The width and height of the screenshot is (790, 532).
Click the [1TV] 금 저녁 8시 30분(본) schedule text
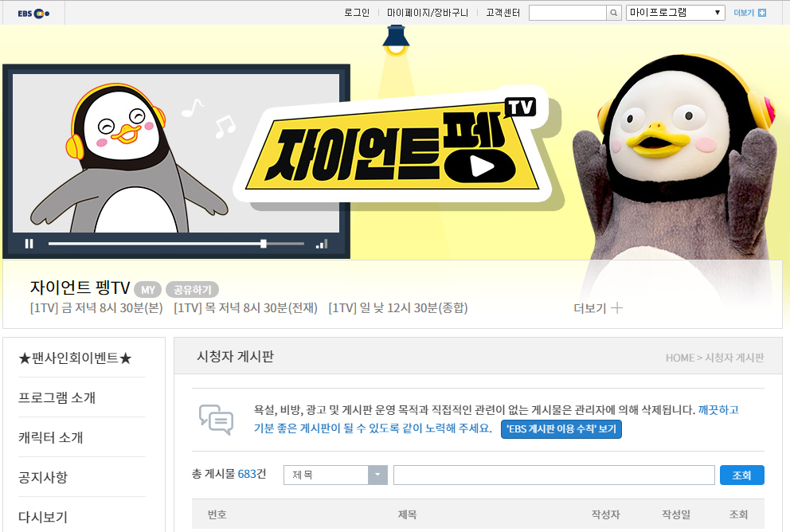(96, 308)
